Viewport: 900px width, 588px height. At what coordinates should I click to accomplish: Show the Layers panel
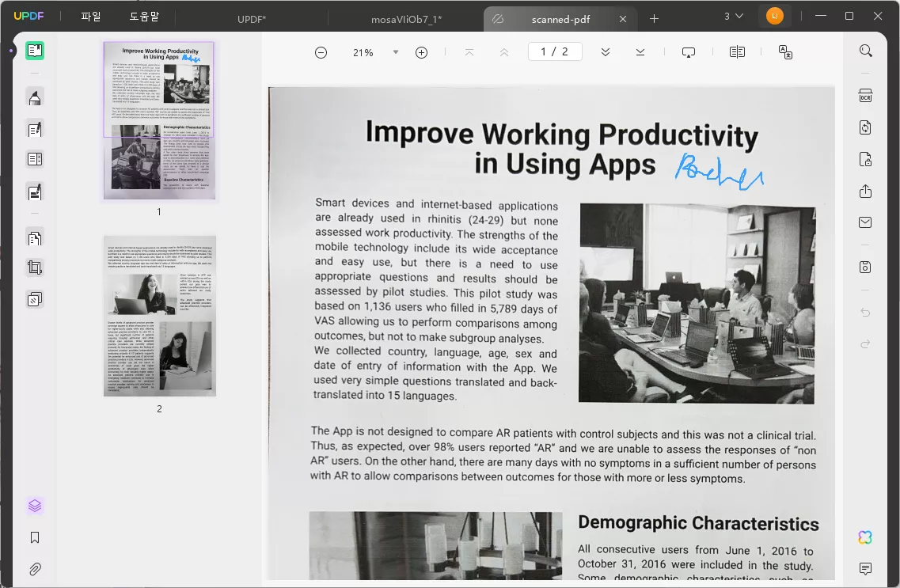click(35, 506)
